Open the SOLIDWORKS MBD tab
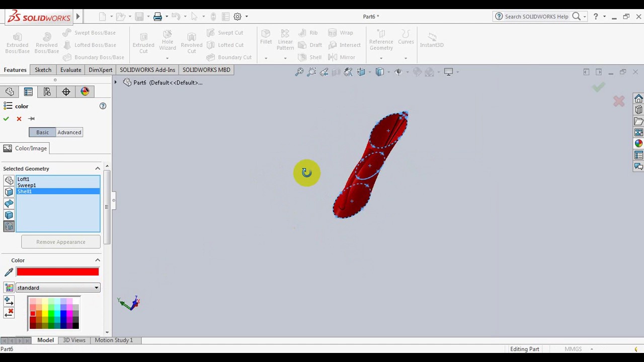Viewport: 644px width, 362px height. (x=206, y=70)
